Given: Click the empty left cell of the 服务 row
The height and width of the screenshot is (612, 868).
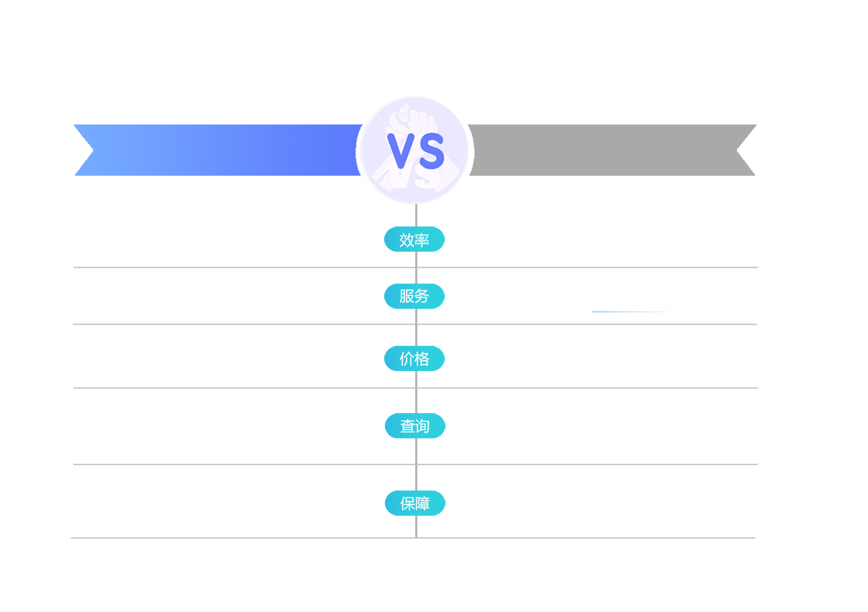Looking at the screenshot, I should click(244, 296).
